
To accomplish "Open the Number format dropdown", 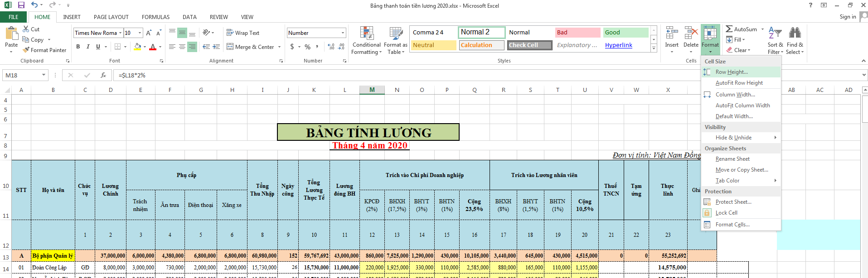I will (x=343, y=33).
